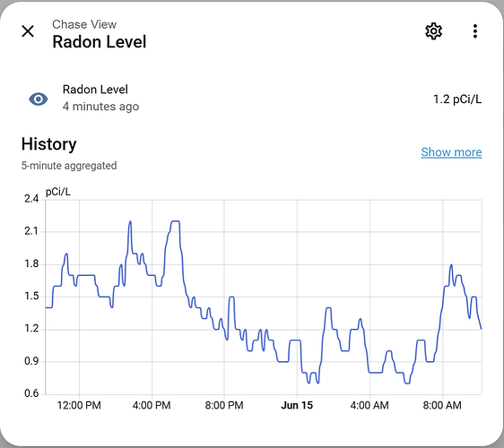Click the 4:00 AM time axis label
The height and width of the screenshot is (448, 504).
point(369,405)
